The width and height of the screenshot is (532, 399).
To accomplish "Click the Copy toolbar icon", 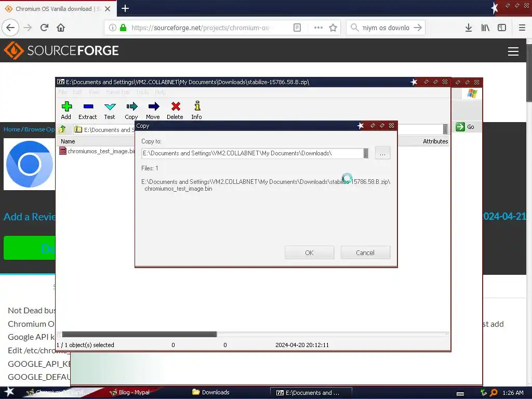I will (131, 110).
